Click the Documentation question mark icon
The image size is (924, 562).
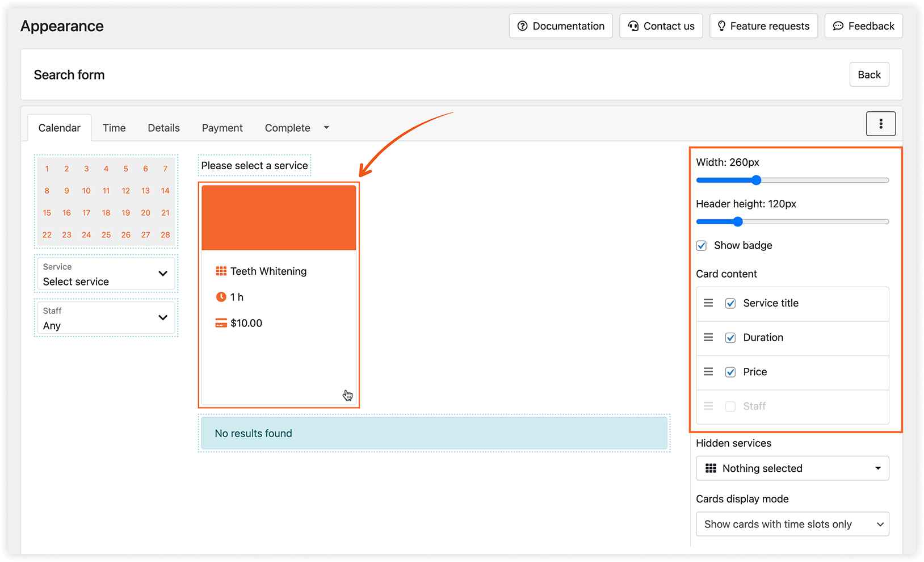[522, 26]
